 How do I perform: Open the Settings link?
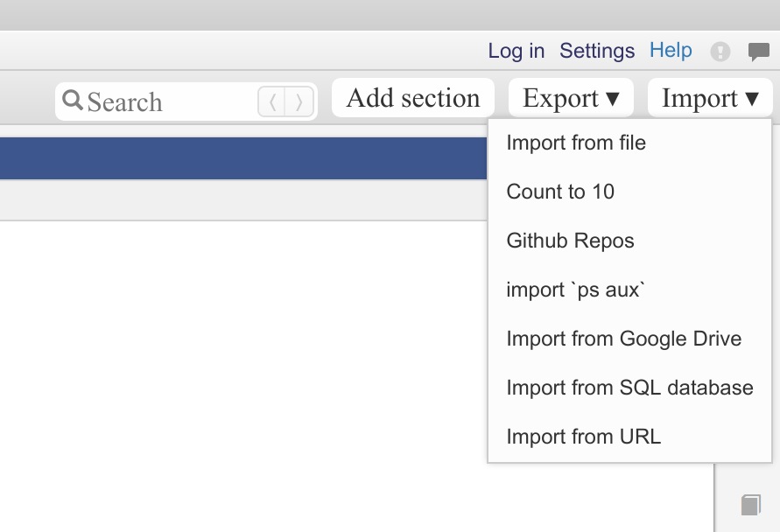pyautogui.click(x=596, y=51)
